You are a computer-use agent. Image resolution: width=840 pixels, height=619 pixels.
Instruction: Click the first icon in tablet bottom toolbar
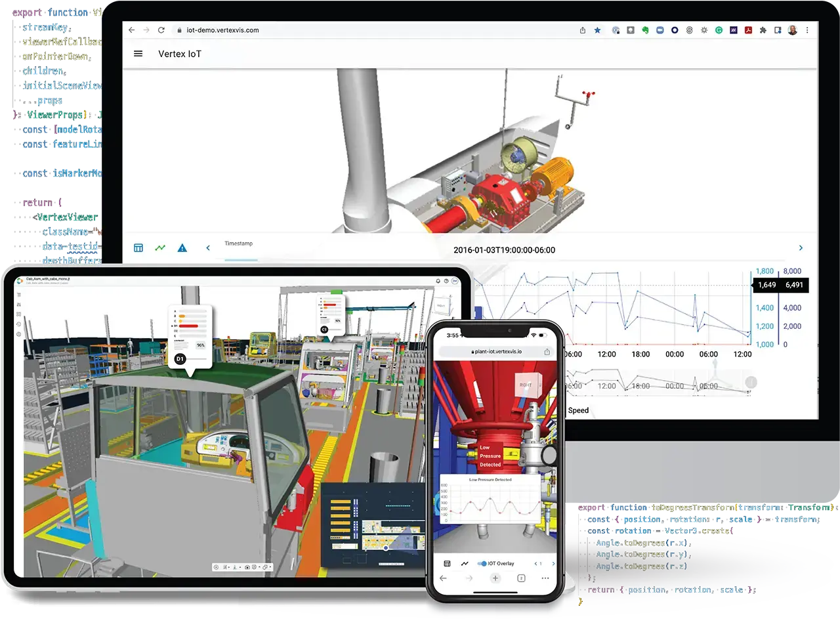217,567
